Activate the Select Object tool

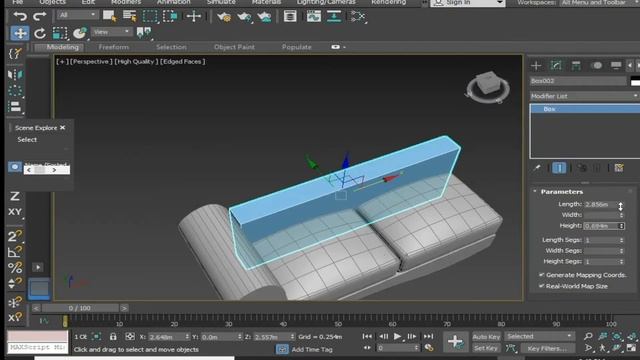[x=109, y=16]
